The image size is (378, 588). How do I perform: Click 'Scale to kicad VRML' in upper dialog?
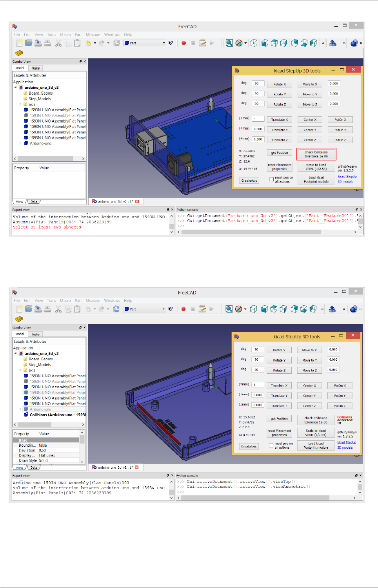(316, 167)
